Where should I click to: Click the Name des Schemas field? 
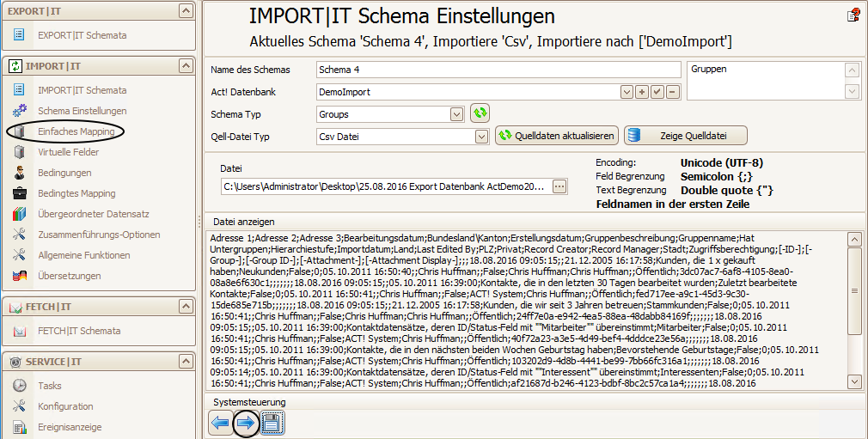[x=498, y=70]
